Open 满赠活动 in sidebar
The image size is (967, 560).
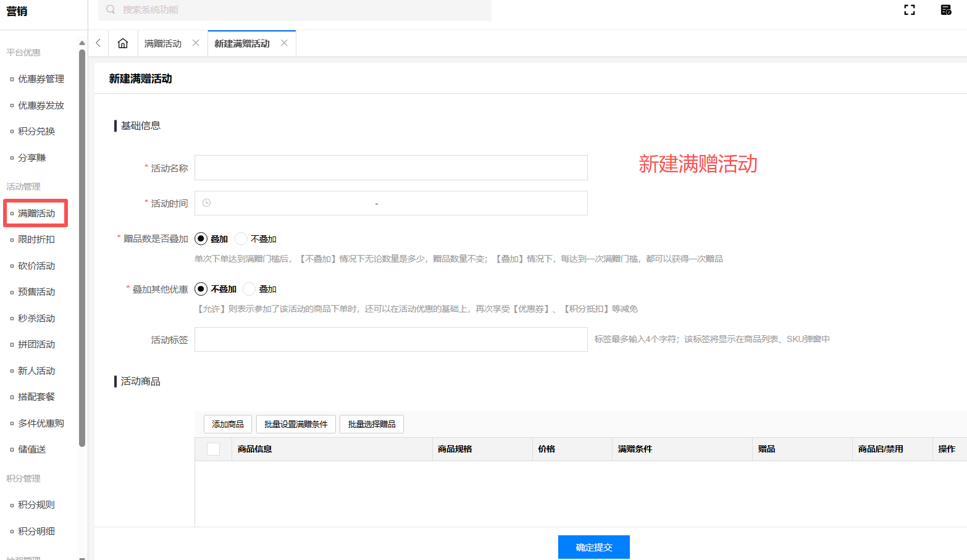[x=36, y=213]
